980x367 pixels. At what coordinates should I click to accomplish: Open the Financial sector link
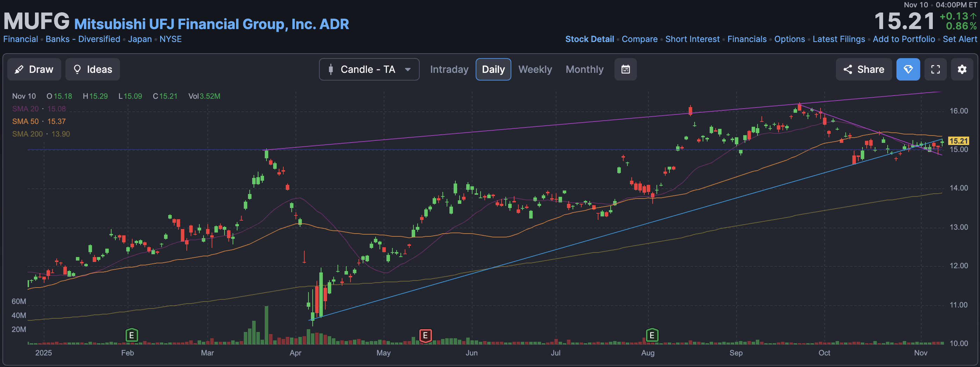21,39
